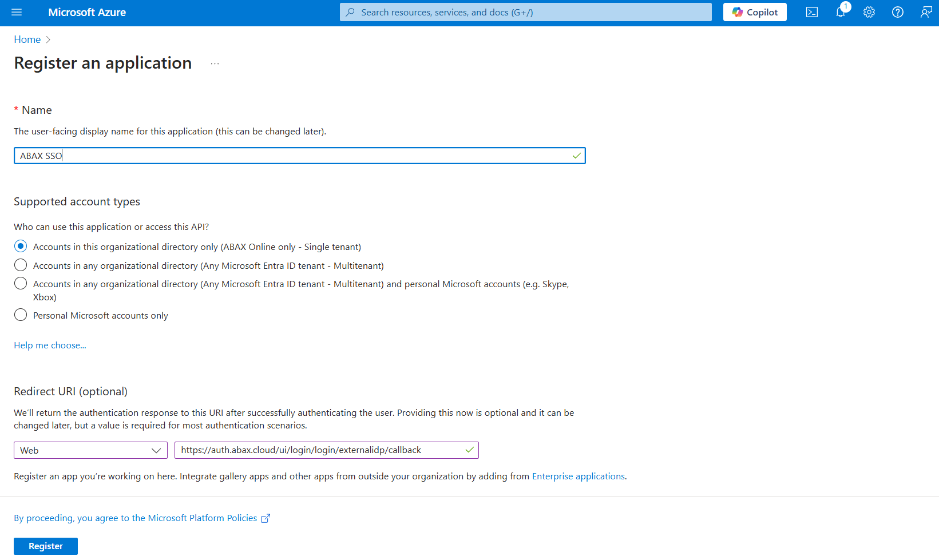The width and height of the screenshot is (939, 560).
Task: Focus the search resources, services, and docs box
Action: (x=526, y=12)
